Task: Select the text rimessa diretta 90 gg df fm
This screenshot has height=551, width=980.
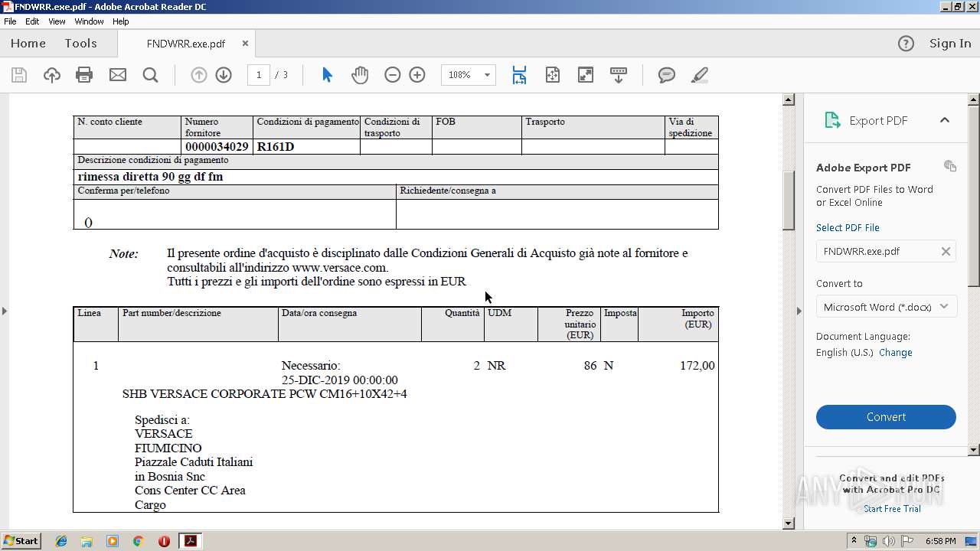Action: coord(150,177)
